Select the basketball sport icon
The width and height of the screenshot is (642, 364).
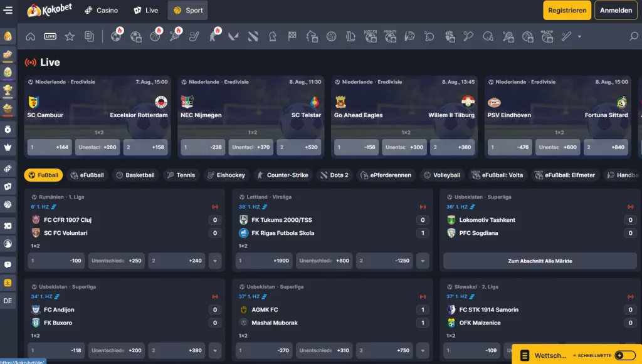tap(155, 36)
